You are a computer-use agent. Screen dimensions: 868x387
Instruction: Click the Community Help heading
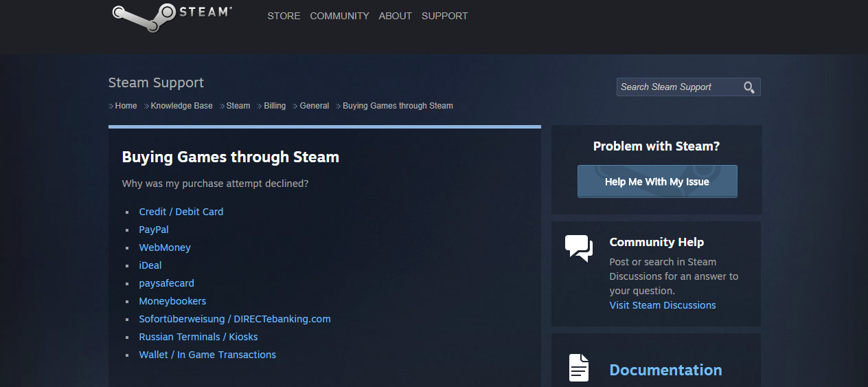(656, 242)
